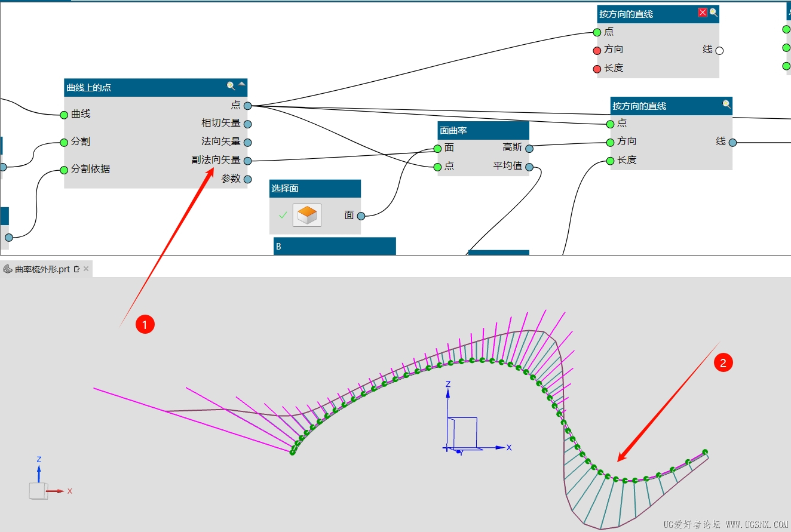Click the reload icon on 曲率梳外形.prt tab

click(x=76, y=269)
